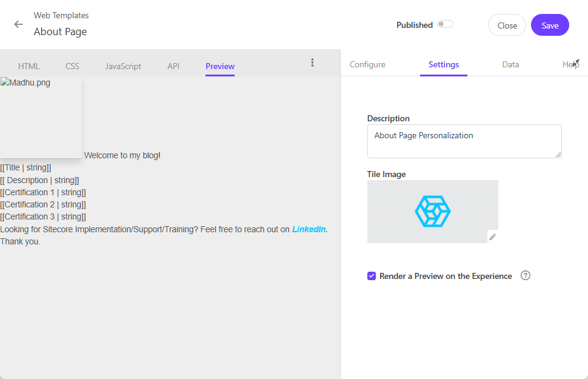Select the Preview tab
Viewport: 588px width, 379px height.
[220, 66]
